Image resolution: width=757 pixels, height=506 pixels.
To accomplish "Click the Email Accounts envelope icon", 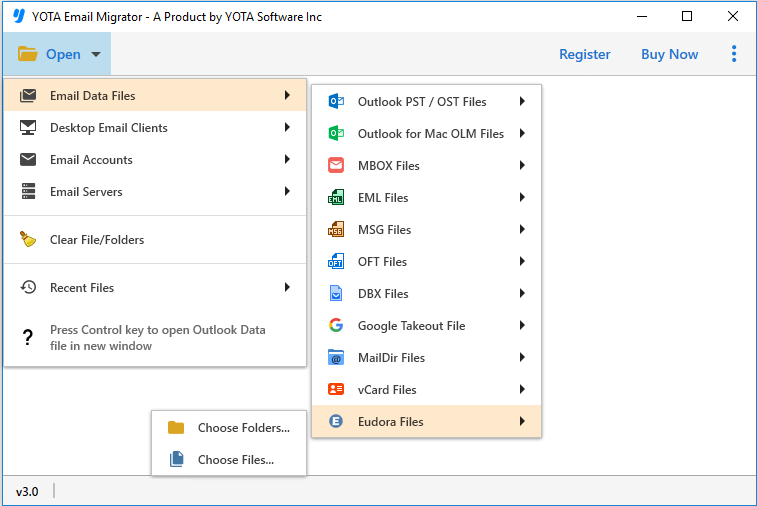I will pyautogui.click(x=28, y=159).
